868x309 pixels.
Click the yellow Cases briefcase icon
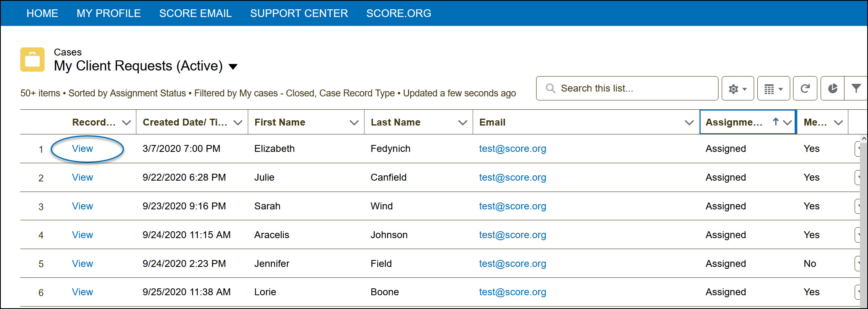(x=32, y=60)
